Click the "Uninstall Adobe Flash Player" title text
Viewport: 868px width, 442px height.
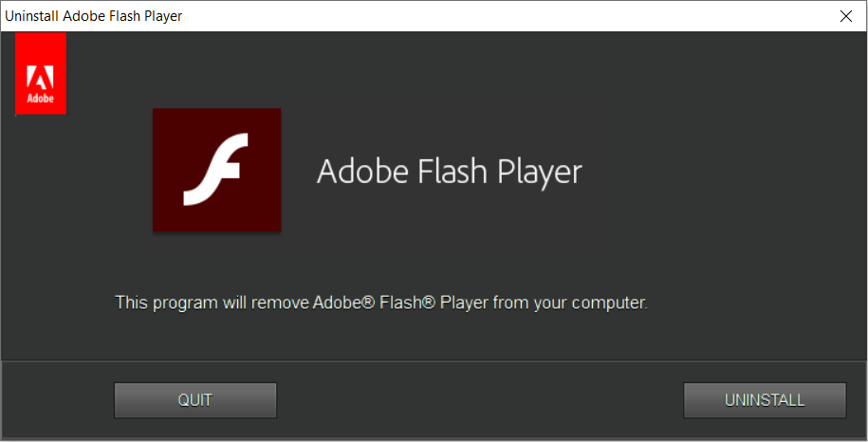pos(94,16)
